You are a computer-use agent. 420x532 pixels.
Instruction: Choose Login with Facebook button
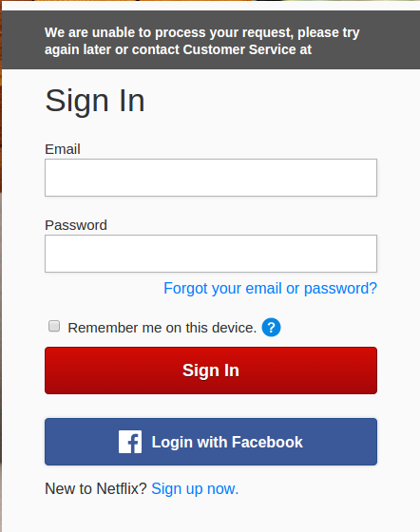pyautogui.click(x=211, y=442)
